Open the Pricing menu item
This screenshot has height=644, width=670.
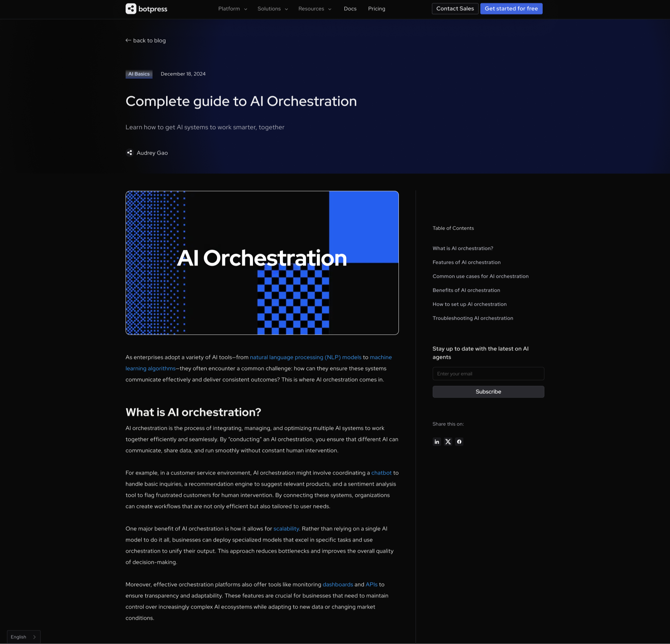[x=377, y=9]
